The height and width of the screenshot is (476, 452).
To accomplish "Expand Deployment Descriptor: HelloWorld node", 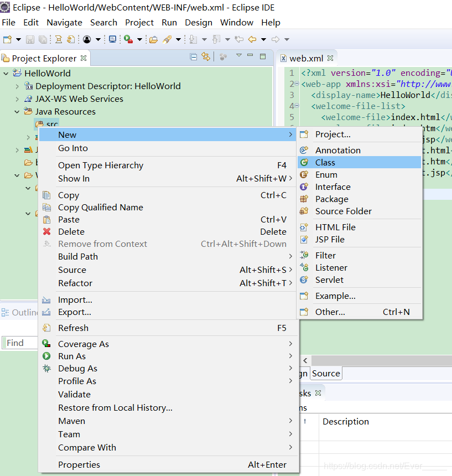I will click(x=17, y=86).
